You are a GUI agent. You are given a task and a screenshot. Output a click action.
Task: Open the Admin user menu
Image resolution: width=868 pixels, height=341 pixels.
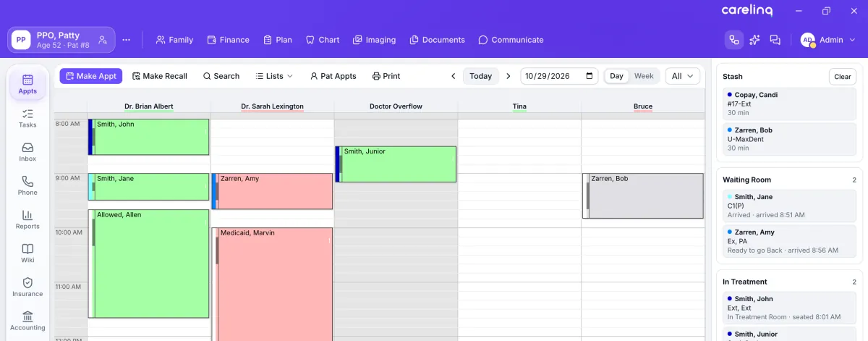pyautogui.click(x=829, y=40)
